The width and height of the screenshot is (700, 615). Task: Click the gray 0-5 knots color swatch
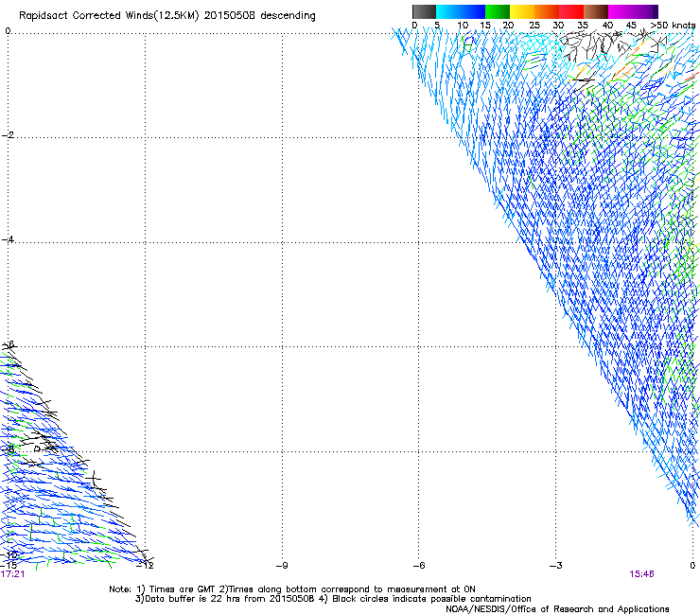tap(424, 11)
